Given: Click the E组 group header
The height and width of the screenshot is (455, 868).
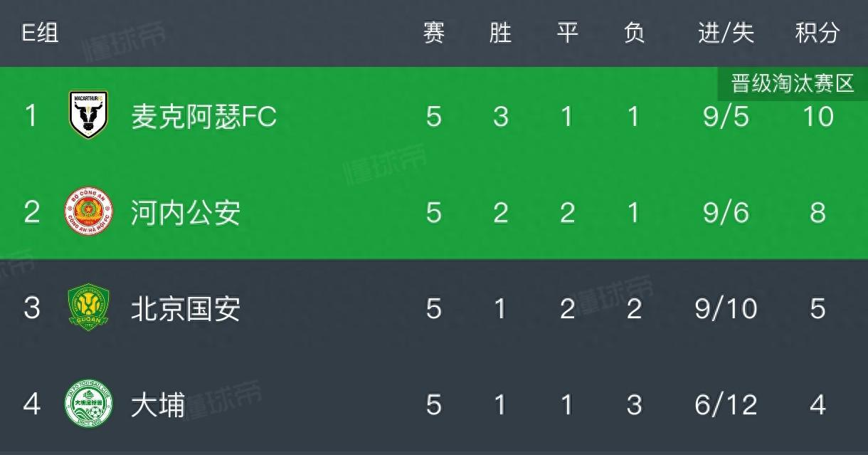Looking at the screenshot, I should [40, 33].
